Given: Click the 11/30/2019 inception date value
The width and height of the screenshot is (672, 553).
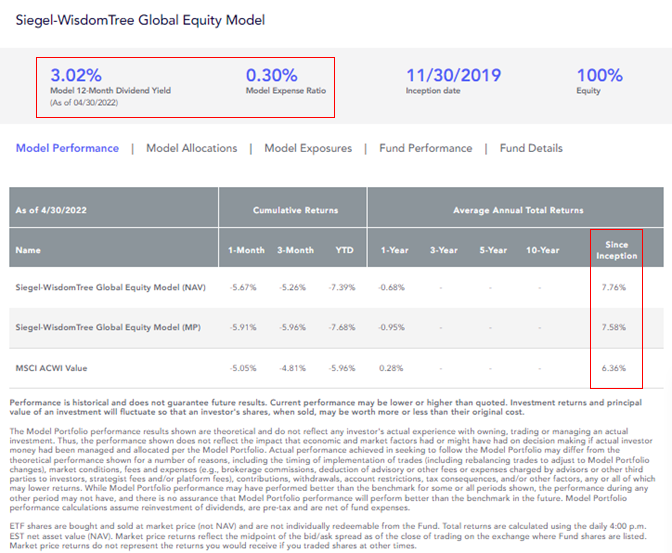Looking at the screenshot, I should click(453, 75).
